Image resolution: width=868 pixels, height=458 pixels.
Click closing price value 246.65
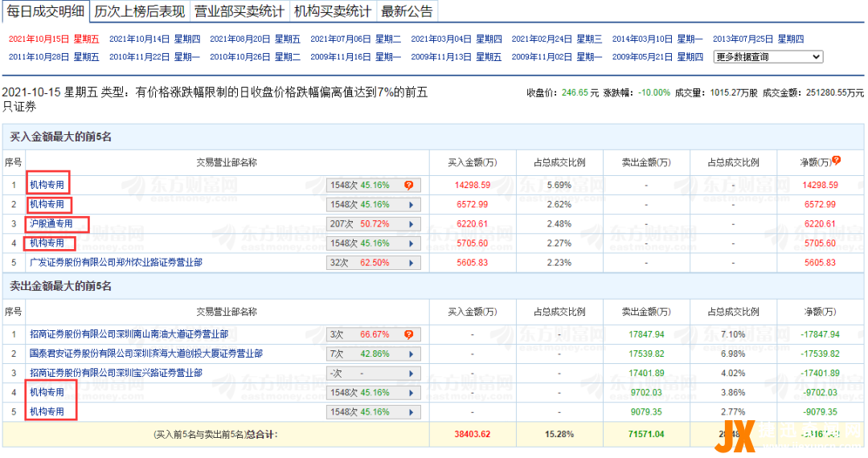(x=575, y=93)
